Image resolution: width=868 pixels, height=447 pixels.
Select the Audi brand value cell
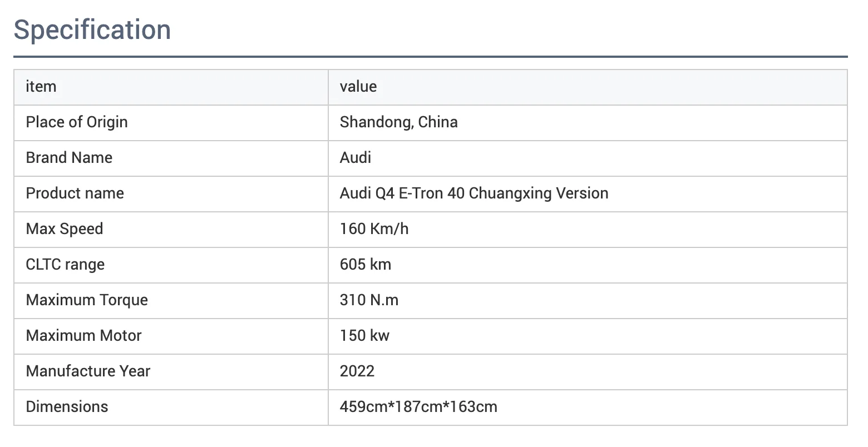pos(355,158)
